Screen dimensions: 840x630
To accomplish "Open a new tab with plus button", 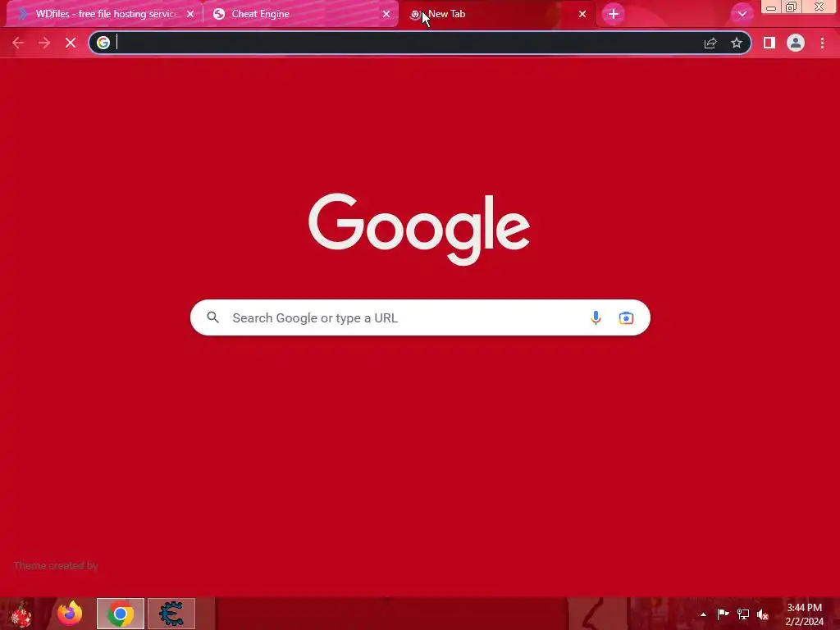I will (x=614, y=14).
